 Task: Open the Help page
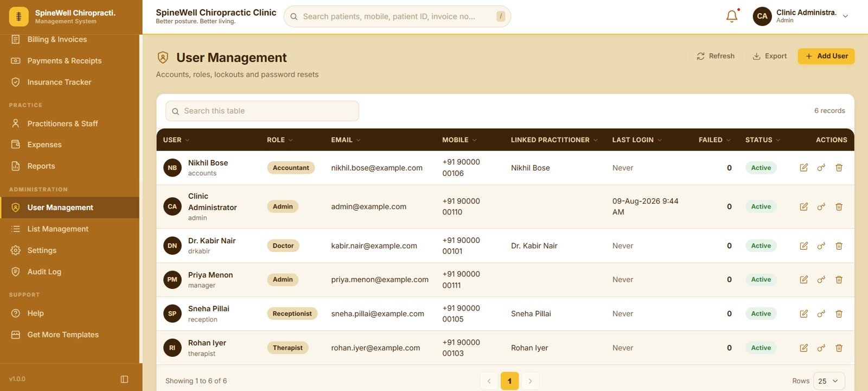69,313
